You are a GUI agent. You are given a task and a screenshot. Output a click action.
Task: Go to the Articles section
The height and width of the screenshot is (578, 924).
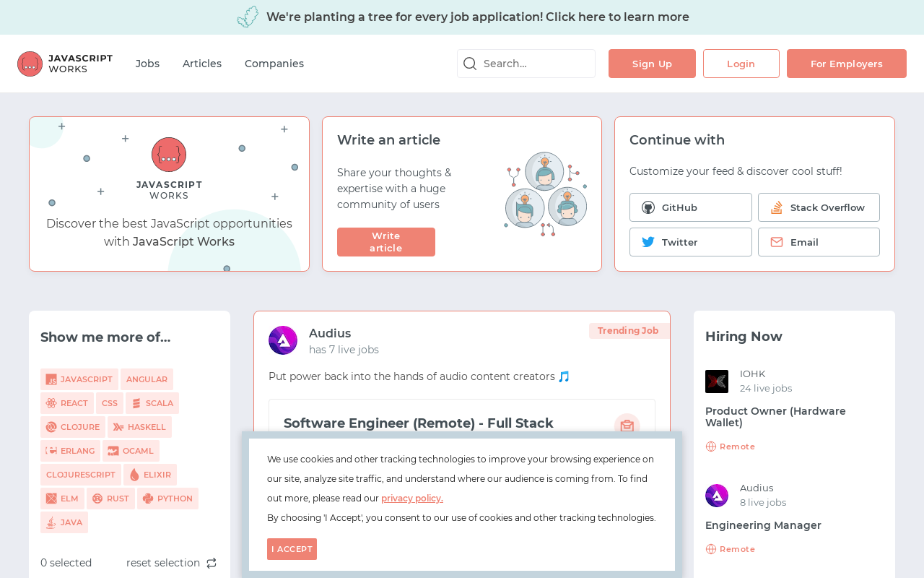tap(202, 64)
